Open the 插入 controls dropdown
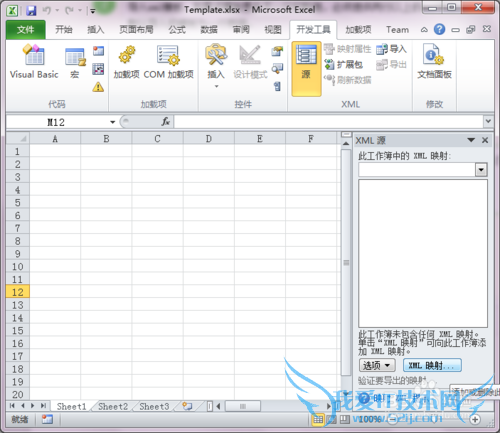Image resolution: width=500 pixels, height=433 pixels. tap(216, 67)
